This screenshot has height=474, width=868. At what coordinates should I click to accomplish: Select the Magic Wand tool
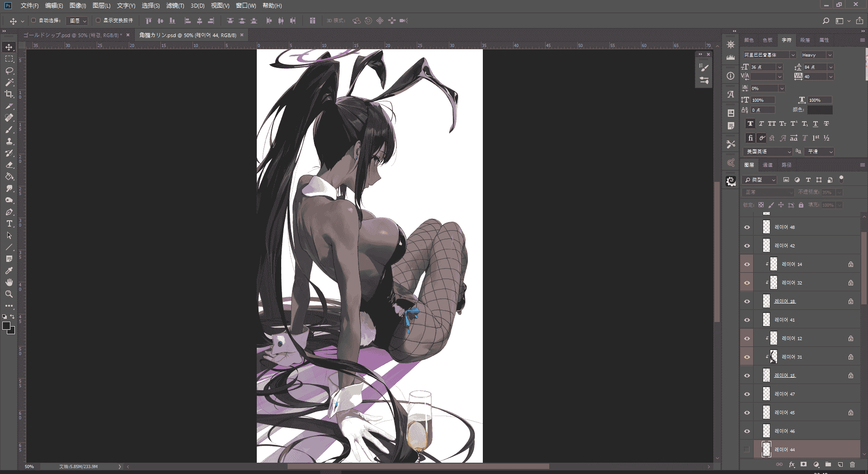9,82
